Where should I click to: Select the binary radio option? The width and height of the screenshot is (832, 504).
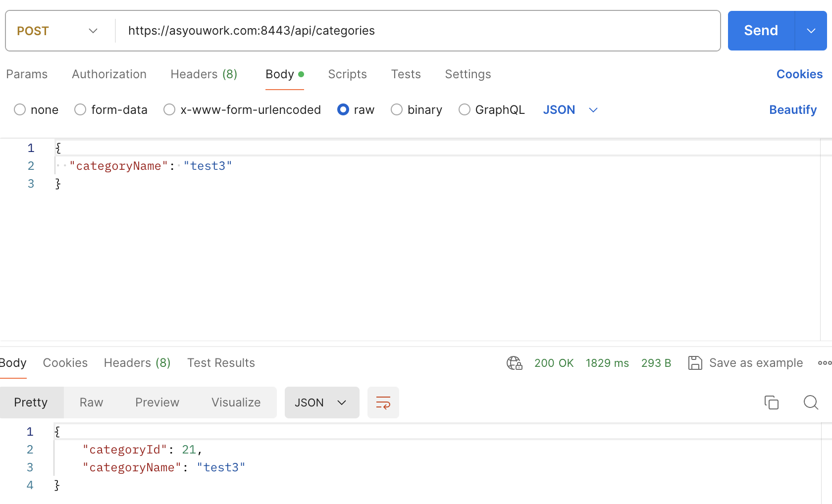tap(397, 109)
